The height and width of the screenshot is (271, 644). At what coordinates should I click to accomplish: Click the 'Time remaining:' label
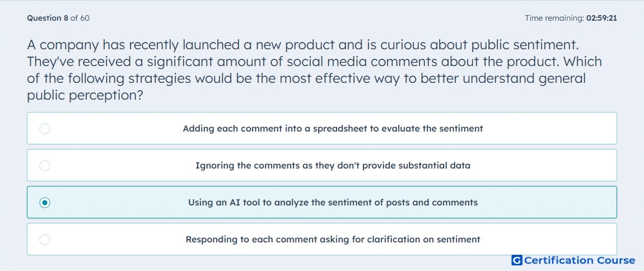[x=554, y=18]
